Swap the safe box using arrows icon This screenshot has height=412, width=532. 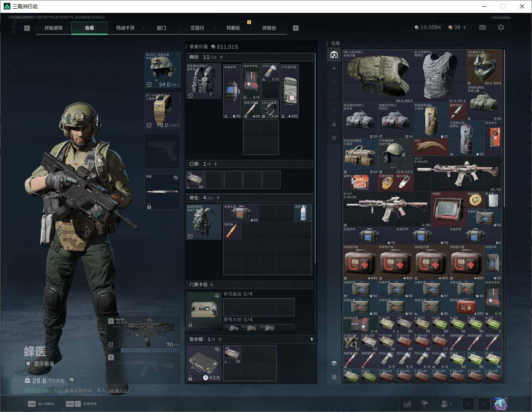[217, 349]
